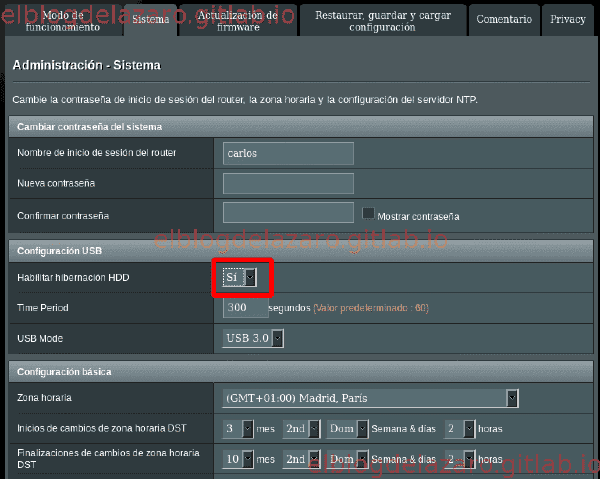
Task: Open DST start month dropdown showing 3
Action: coord(238,428)
